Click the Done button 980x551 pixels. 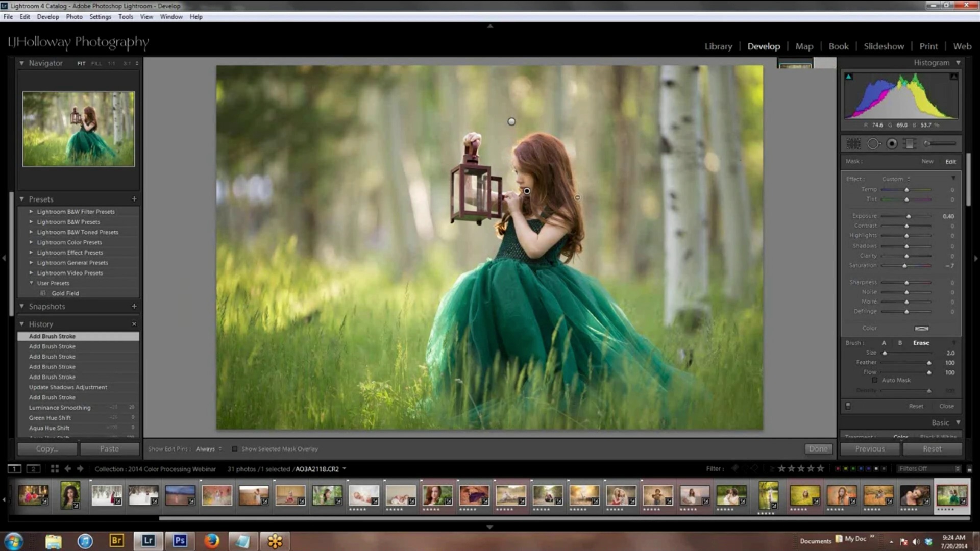[818, 449]
